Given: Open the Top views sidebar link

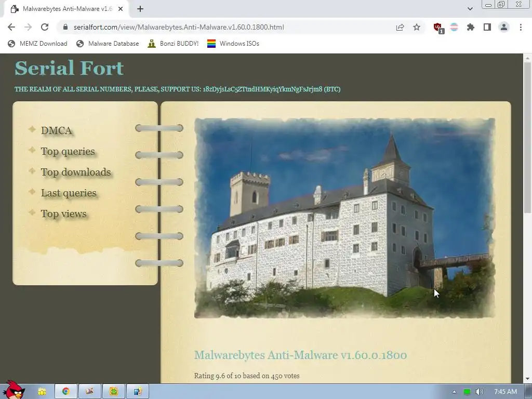Looking at the screenshot, I should tap(63, 214).
